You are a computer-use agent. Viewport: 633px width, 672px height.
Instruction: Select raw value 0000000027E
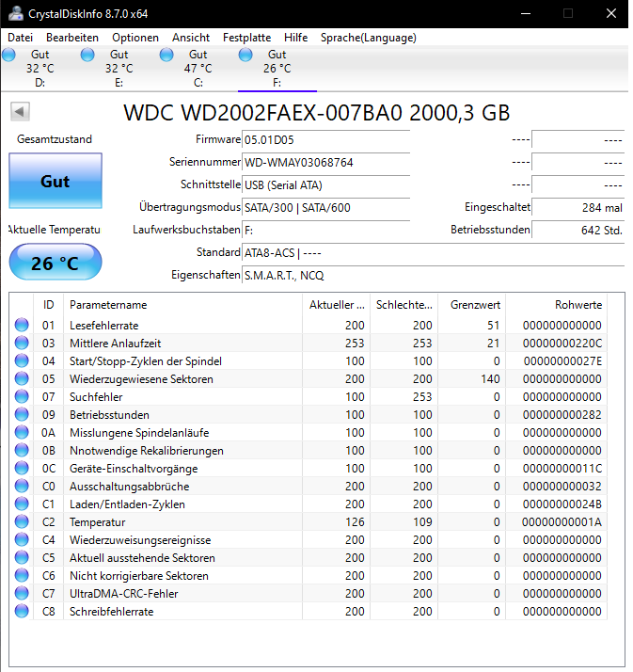pyautogui.click(x=562, y=361)
